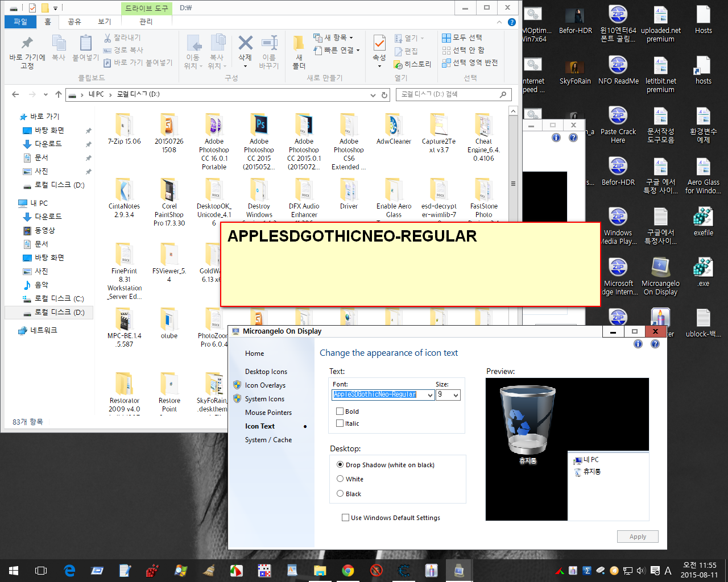Open Desktop Icons section in Microangelo
Screen dimensions: 728x582
266,371
